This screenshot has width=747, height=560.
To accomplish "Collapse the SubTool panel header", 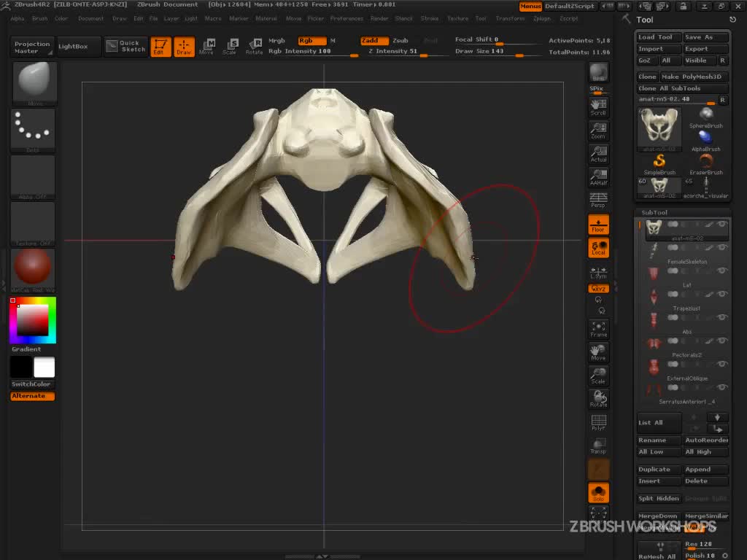I will [x=654, y=213].
